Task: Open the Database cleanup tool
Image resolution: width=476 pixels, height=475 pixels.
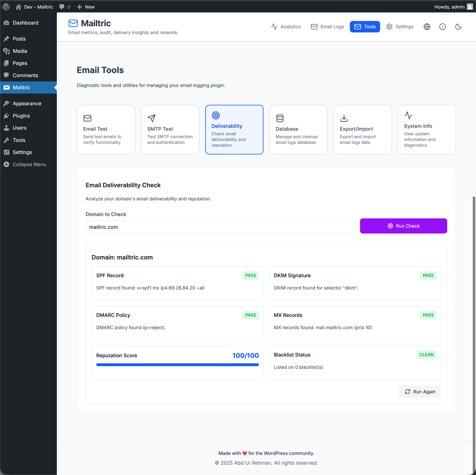Action: click(298, 129)
